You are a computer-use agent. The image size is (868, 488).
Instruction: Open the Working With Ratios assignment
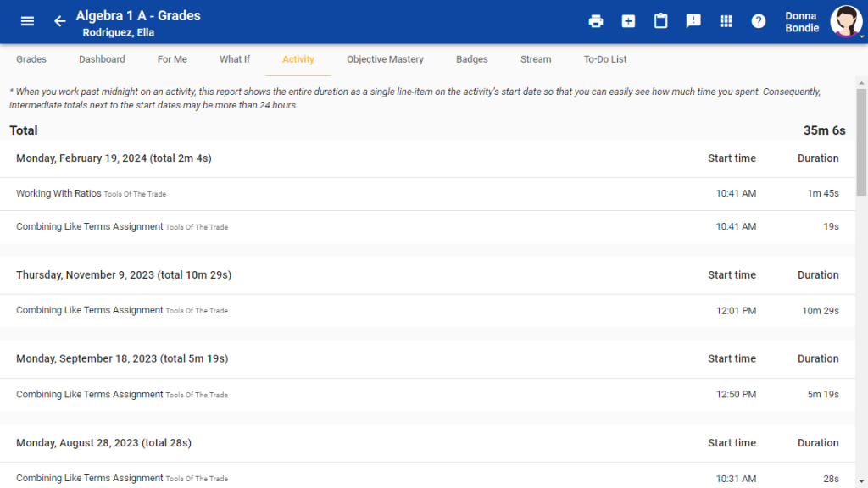58,193
